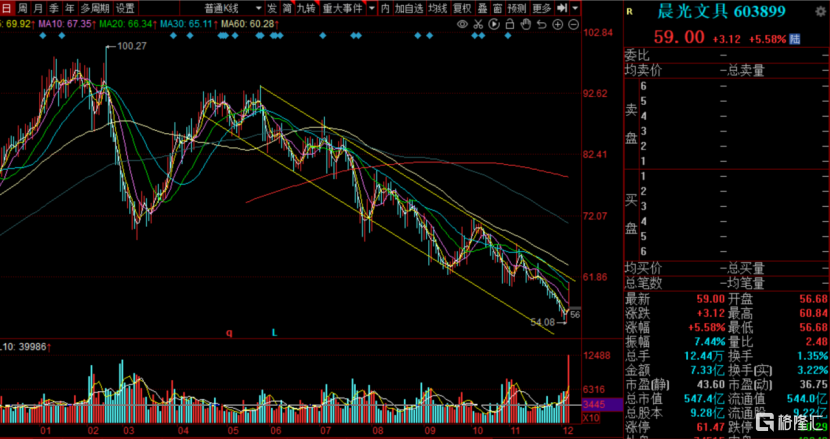Screen dimensions: 830x439
Task: Click the 市盈(静) value 43.60
Action: (x=710, y=384)
